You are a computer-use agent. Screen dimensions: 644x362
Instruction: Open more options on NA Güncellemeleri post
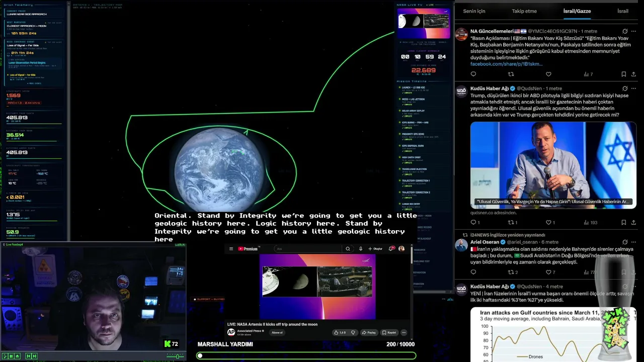(x=633, y=31)
